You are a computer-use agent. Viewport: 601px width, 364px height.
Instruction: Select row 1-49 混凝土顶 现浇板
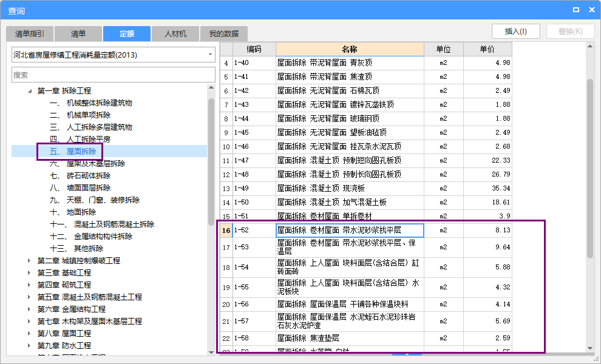[366, 188]
